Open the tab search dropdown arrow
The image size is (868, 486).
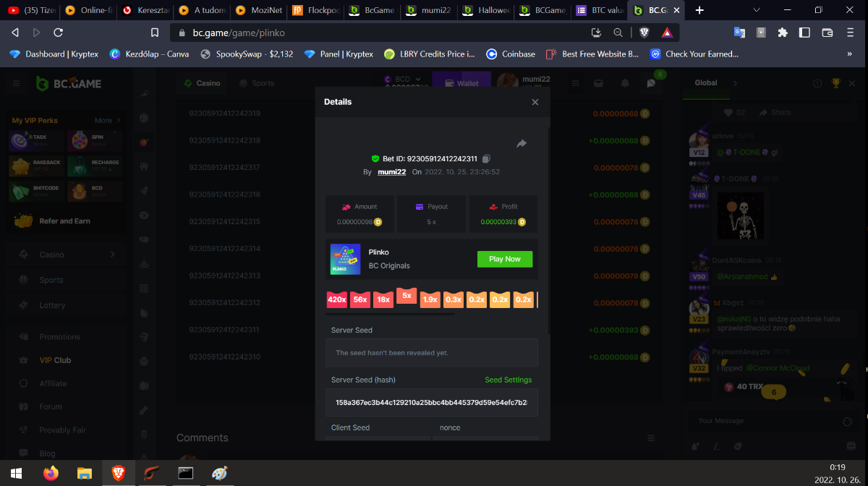click(757, 10)
